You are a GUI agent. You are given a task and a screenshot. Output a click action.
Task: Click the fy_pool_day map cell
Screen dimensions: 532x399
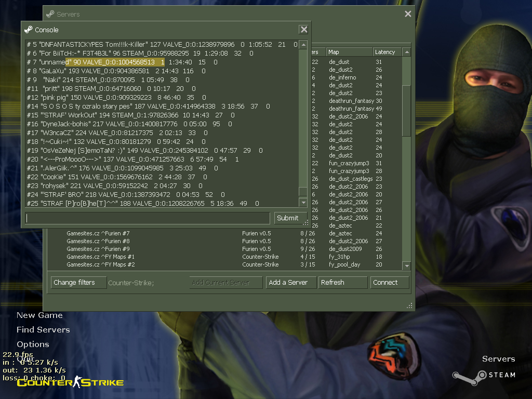[344, 264]
